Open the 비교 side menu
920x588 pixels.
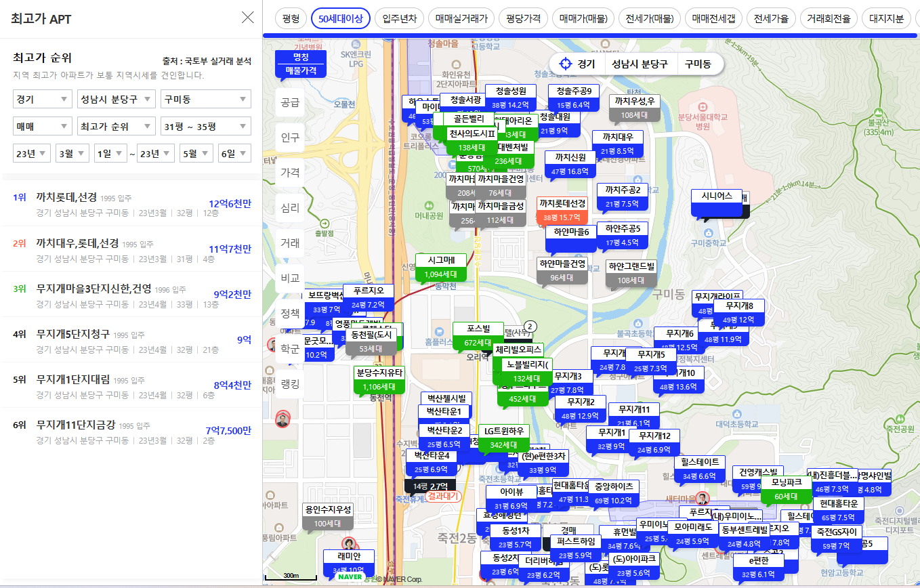290,278
